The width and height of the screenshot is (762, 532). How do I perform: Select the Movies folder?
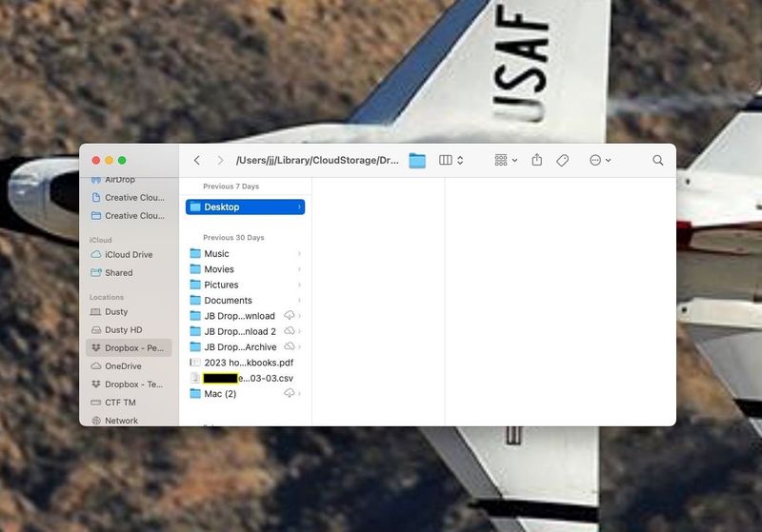(245, 269)
